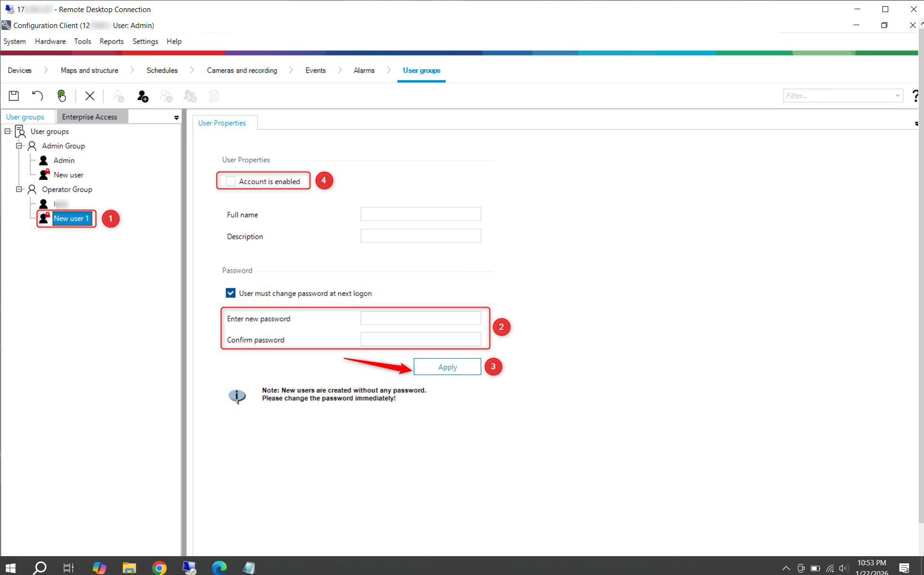Select 'New user' under Admin Group
Image resolution: width=924 pixels, height=575 pixels.
tap(68, 175)
